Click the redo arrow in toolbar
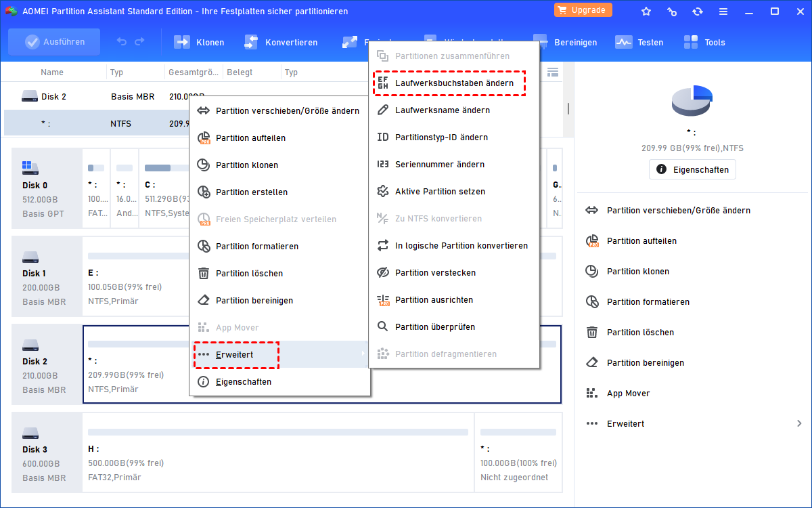 click(139, 42)
